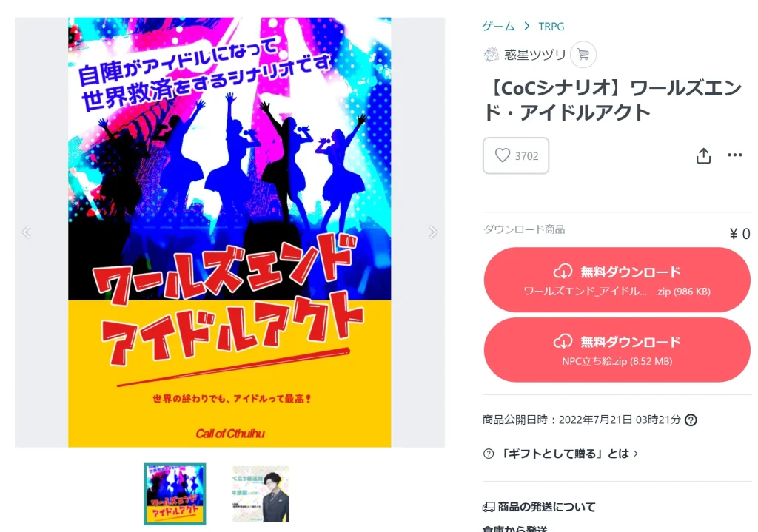Click the cloud download icon for ワールズエンド zip
Image resolution: width=758 pixels, height=532 pixels.
(x=563, y=272)
